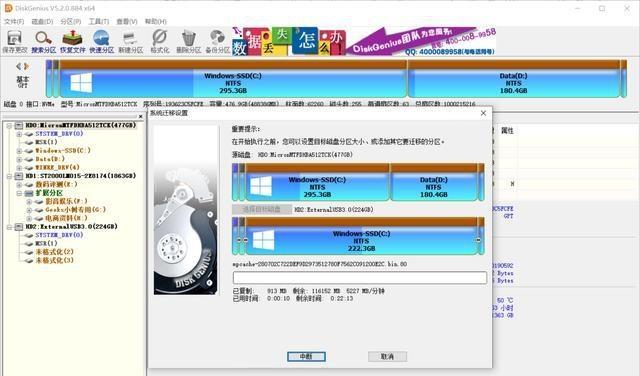The height and width of the screenshot is (376, 640).
Task: Select Windows-SSD(C:) 295.3GB in main disk map
Action: click(x=233, y=79)
